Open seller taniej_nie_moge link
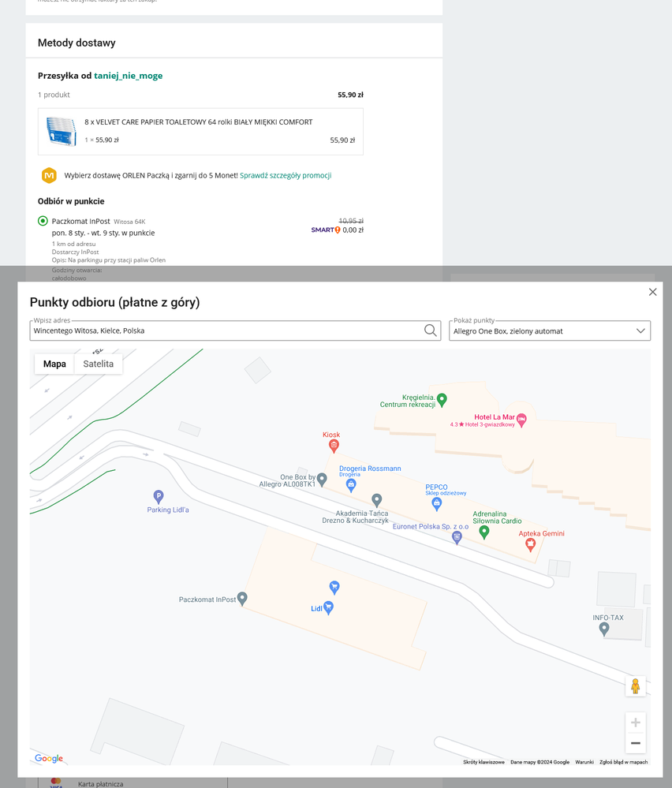 pos(128,76)
